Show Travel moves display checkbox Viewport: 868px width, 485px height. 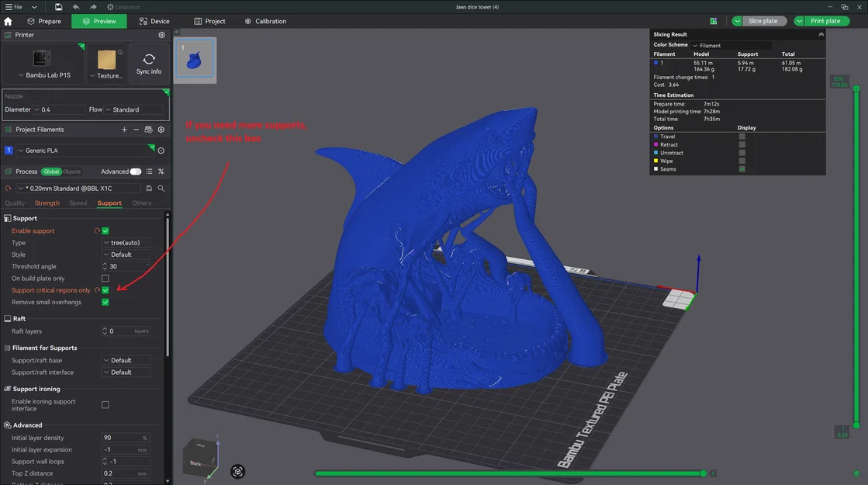click(x=742, y=137)
